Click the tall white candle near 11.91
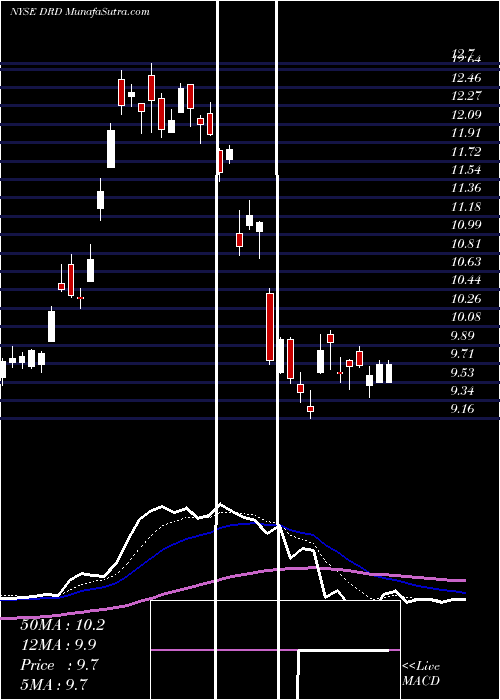Viewport: 500px width, 700px height. 111,149
